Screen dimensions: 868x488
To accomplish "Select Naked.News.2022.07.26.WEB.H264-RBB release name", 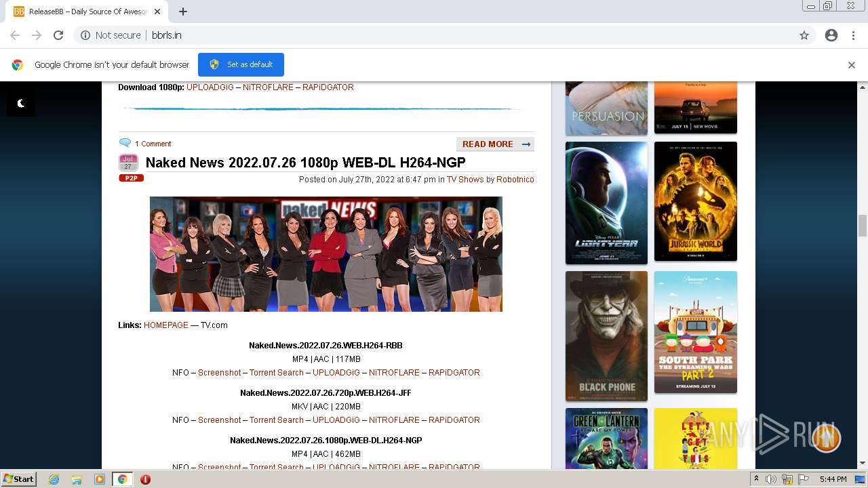I will pyautogui.click(x=325, y=346).
